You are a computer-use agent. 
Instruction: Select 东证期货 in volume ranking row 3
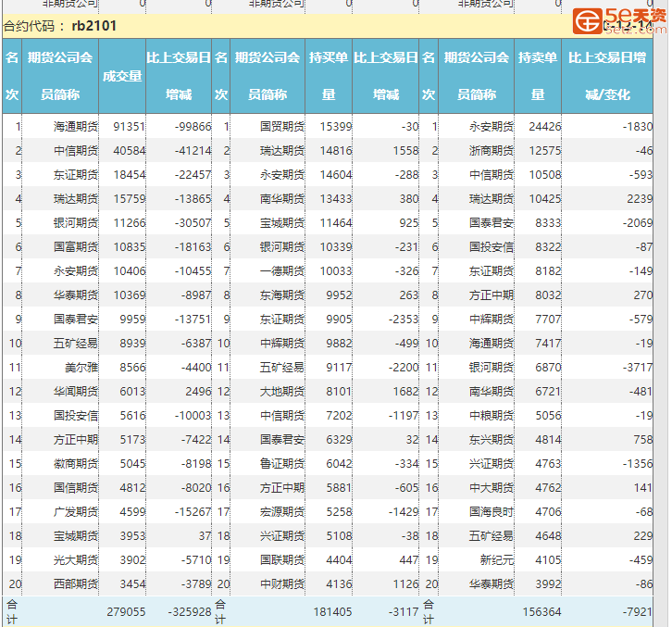(76, 174)
